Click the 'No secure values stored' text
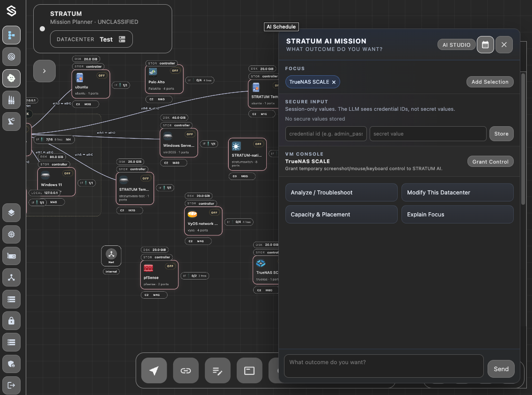Viewport: 532px width, 395px height. tap(315, 119)
